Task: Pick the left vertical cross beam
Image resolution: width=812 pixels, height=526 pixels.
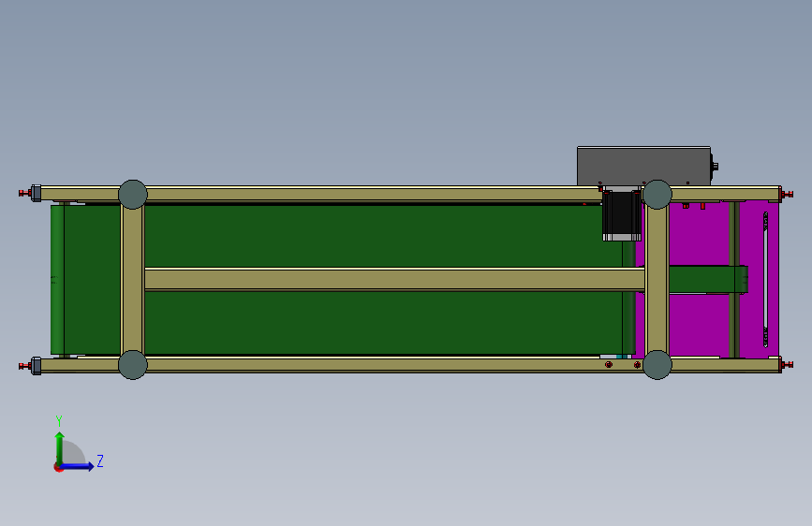Action: (133, 280)
